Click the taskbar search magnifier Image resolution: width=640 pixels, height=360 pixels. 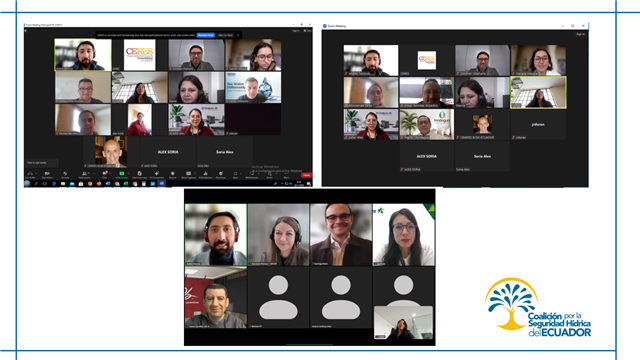click(x=36, y=184)
